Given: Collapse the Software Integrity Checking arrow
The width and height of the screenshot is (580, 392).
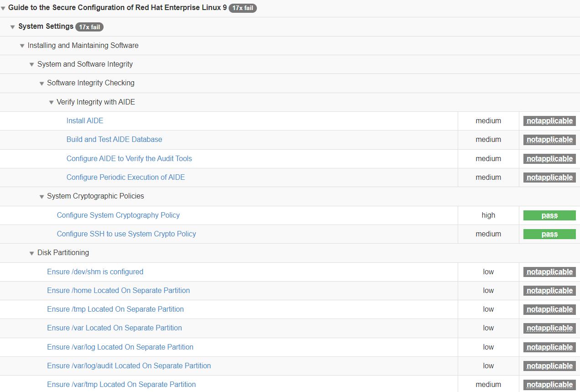Looking at the screenshot, I should click(42, 84).
